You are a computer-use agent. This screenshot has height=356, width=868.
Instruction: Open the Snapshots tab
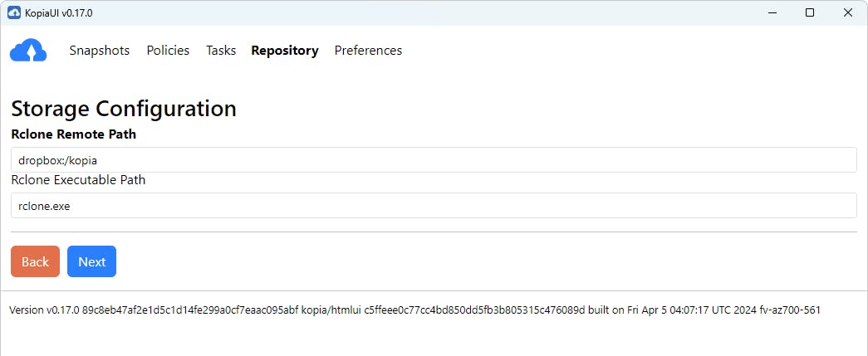tap(100, 51)
